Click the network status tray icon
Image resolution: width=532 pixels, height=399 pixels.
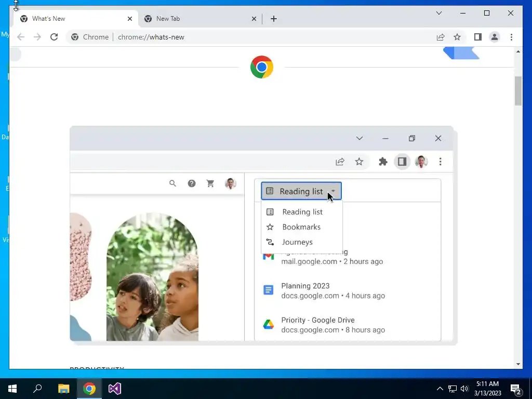pos(453,389)
